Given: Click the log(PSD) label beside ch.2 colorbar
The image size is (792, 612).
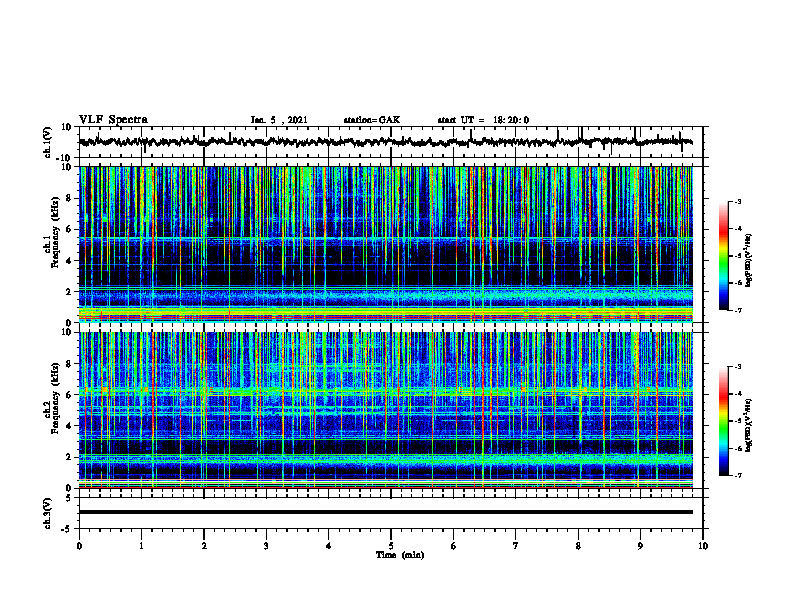Looking at the screenshot, I should point(749,426).
